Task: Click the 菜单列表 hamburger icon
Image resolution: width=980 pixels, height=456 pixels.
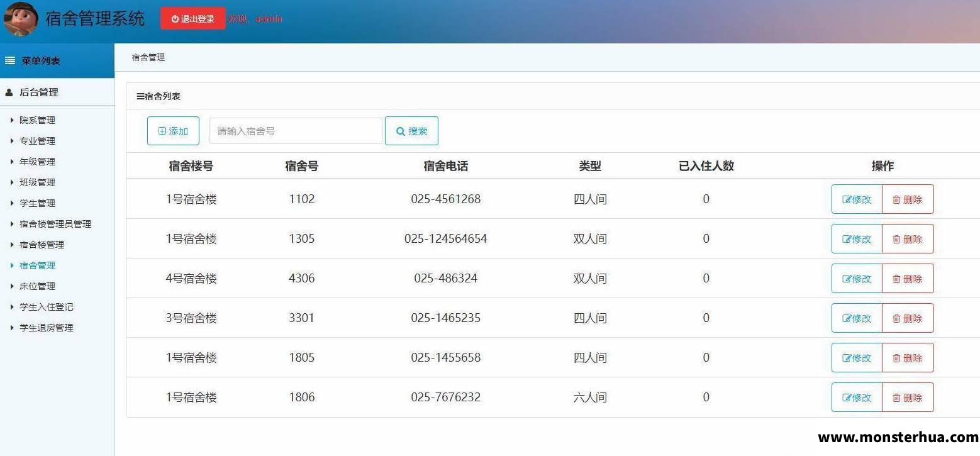Action: click(10, 61)
